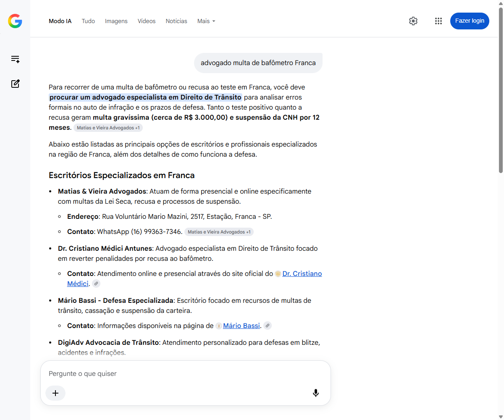Click link icon after Dr. Cristiano Médici
Image resolution: width=504 pixels, height=420 pixels.
96,283
